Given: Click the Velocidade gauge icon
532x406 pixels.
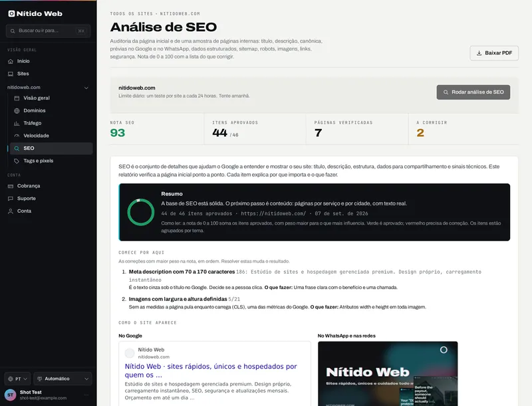Looking at the screenshot, I should click(17, 136).
